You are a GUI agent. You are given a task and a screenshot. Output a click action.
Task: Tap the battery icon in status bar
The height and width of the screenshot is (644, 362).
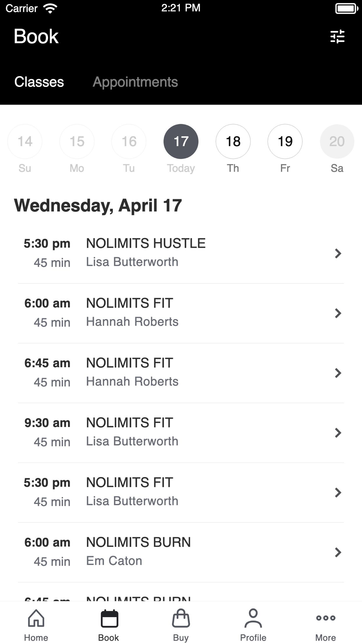[x=346, y=8]
